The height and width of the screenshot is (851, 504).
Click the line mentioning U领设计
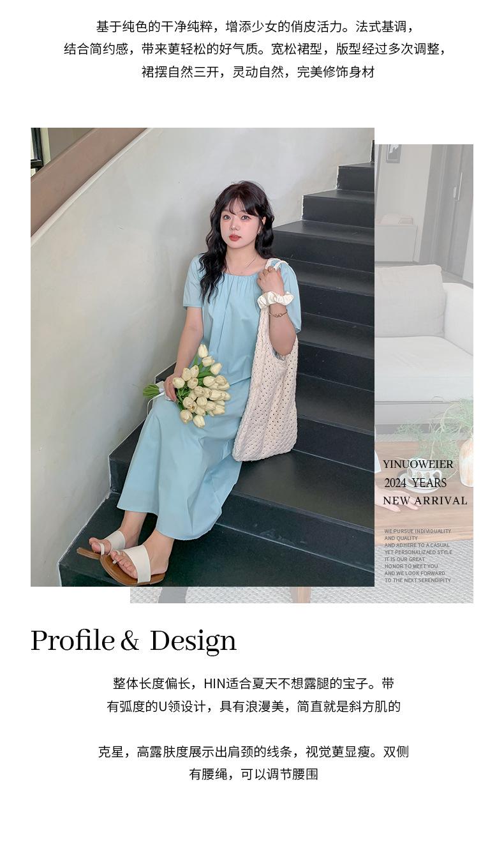(253, 707)
